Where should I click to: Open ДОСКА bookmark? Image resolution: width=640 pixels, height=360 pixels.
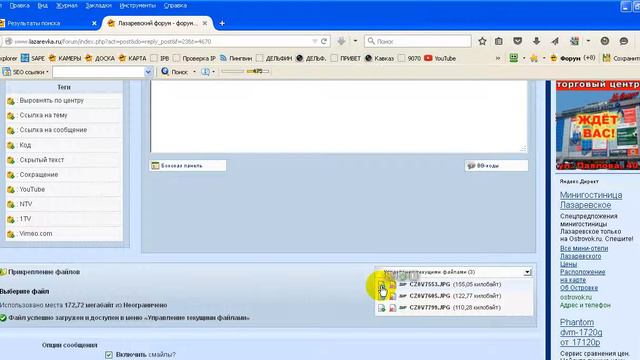pyautogui.click(x=100, y=58)
